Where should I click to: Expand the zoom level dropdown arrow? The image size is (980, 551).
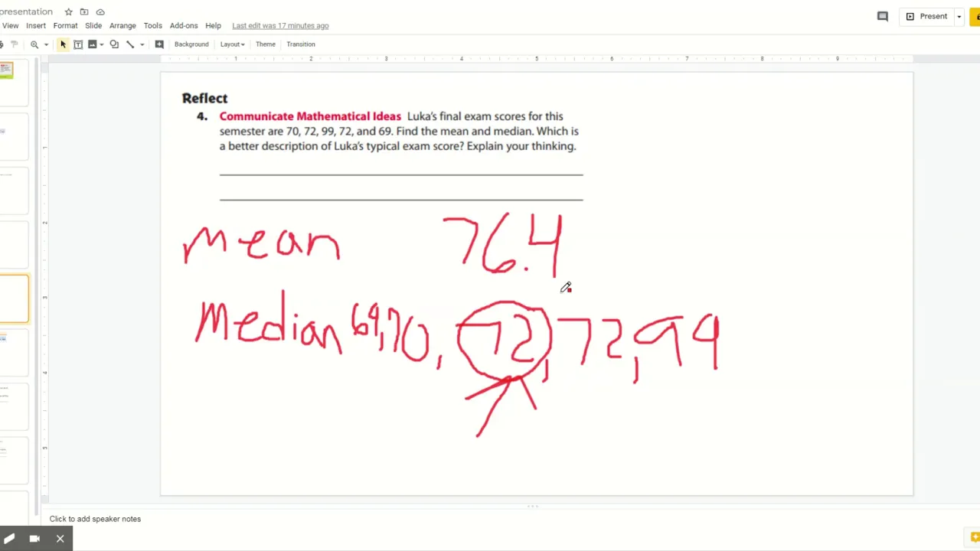coord(46,44)
